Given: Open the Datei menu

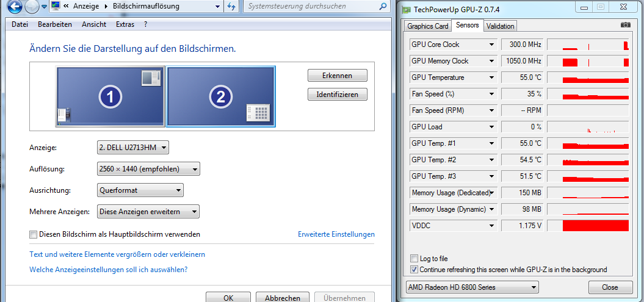Looking at the screenshot, I should click(x=20, y=24).
